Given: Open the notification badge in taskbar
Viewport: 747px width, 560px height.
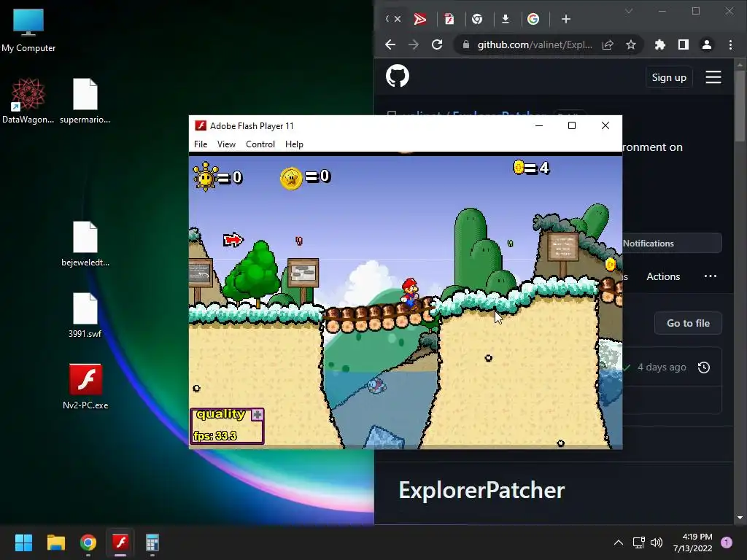Looking at the screenshot, I should [x=727, y=542].
